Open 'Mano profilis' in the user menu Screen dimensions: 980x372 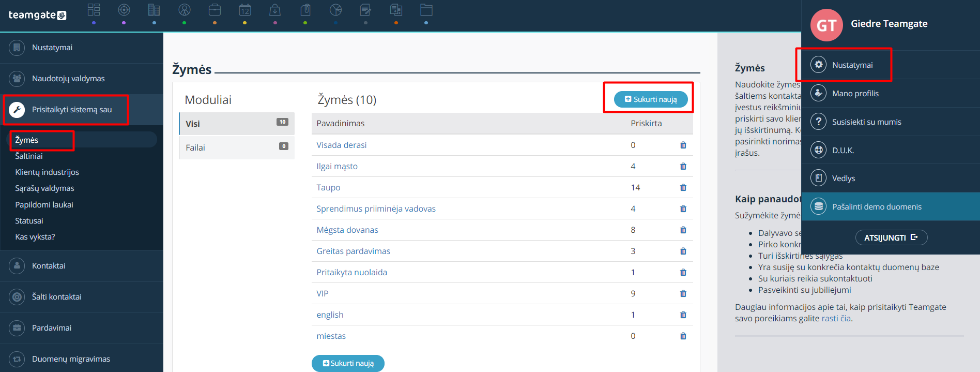click(891, 94)
